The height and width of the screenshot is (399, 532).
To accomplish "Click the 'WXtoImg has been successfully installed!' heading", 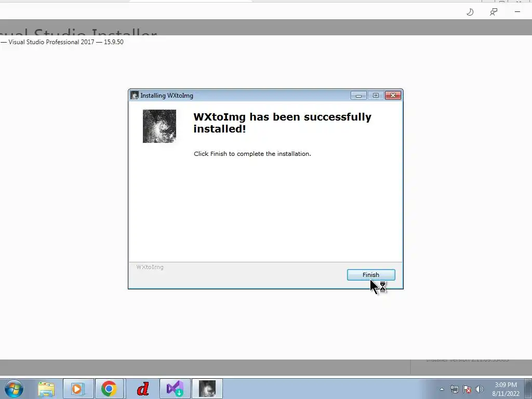I will pyautogui.click(x=282, y=123).
